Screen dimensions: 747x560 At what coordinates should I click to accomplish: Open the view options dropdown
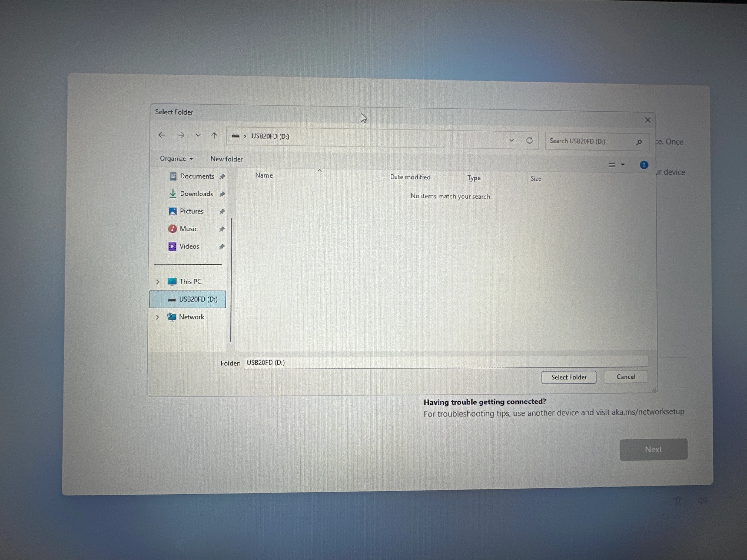coord(623,165)
